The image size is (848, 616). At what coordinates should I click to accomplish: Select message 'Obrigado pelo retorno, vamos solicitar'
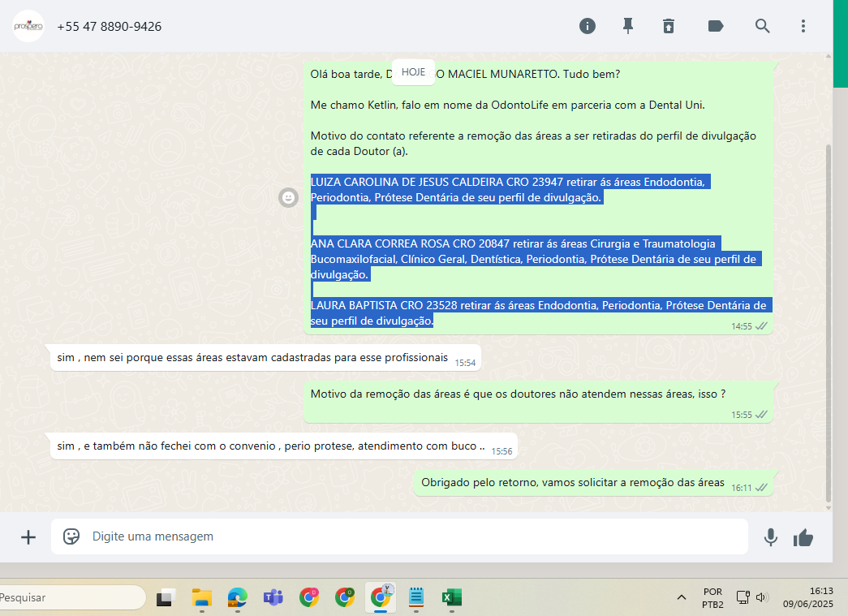pos(593,483)
